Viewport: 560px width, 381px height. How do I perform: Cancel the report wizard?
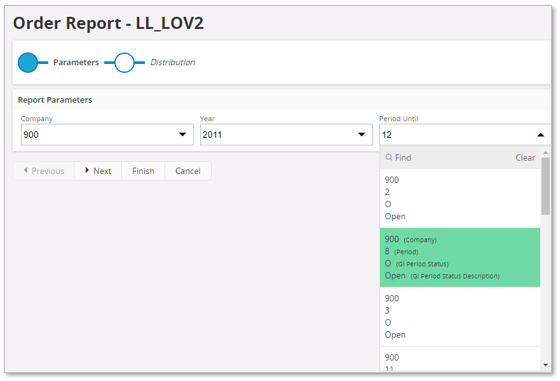[x=188, y=171]
